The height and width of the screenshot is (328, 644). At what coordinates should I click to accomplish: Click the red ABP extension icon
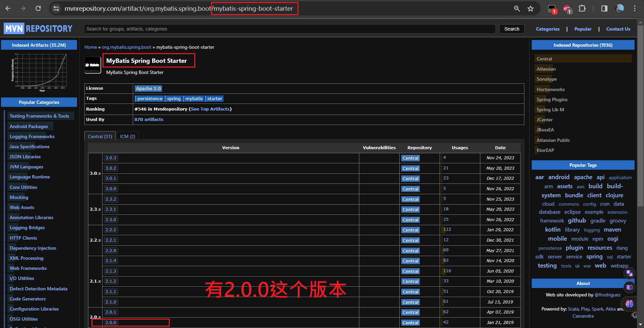[567, 9]
